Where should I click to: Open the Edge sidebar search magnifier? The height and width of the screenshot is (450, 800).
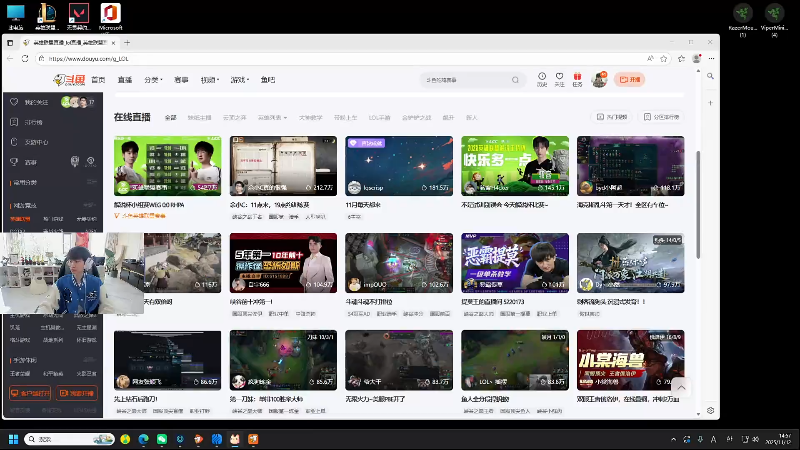[x=710, y=76]
